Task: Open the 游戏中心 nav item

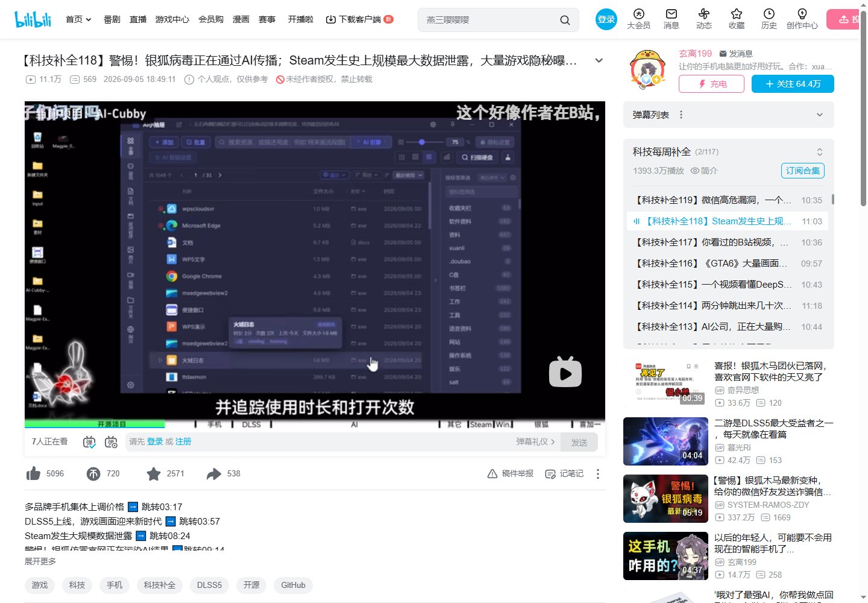Action: pyautogui.click(x=172, y=19)
